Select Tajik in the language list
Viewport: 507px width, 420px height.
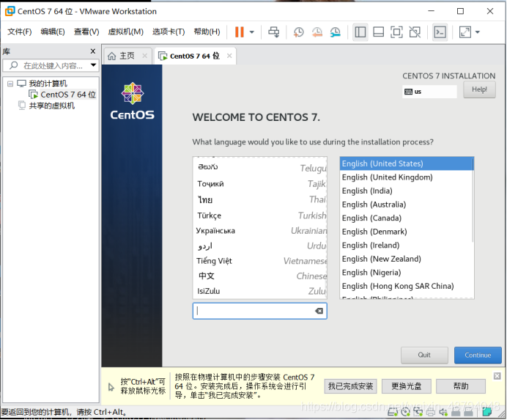point(259,184)
